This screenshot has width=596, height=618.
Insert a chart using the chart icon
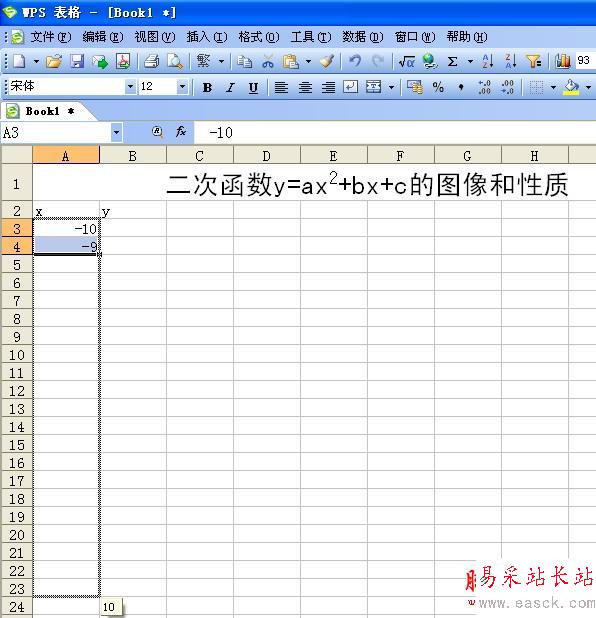562,61
